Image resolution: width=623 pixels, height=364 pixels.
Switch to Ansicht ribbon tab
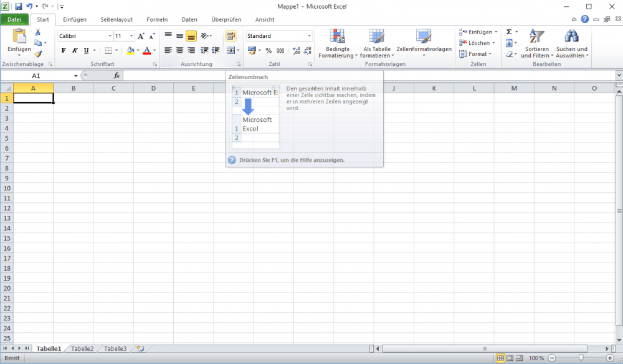[265, 19]
